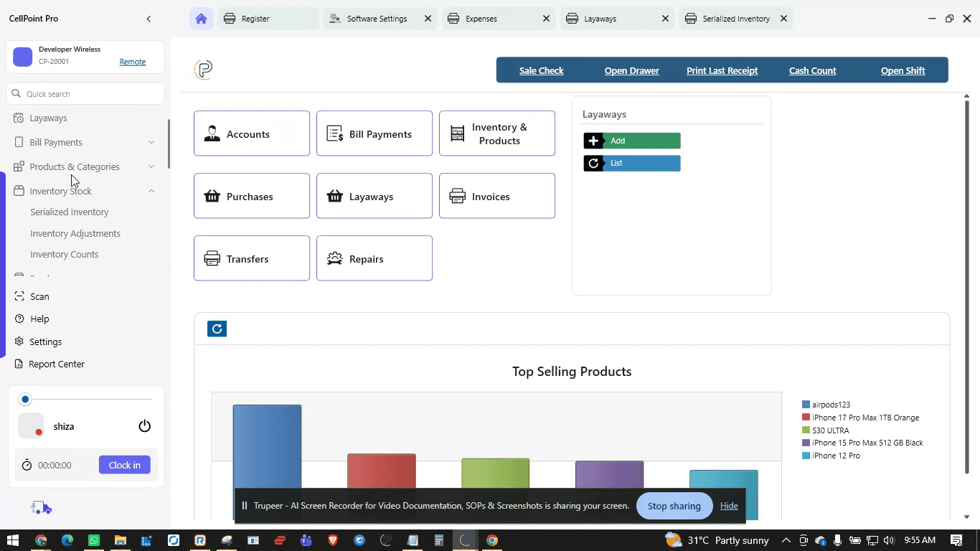
Task: Click the Report Center icon
Action: point(19,364)
